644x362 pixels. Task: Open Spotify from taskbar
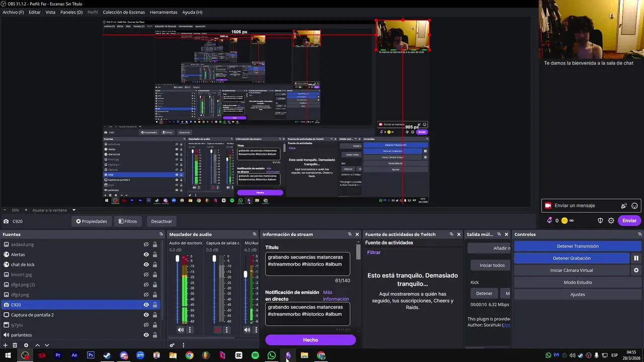tap(255, 355)
